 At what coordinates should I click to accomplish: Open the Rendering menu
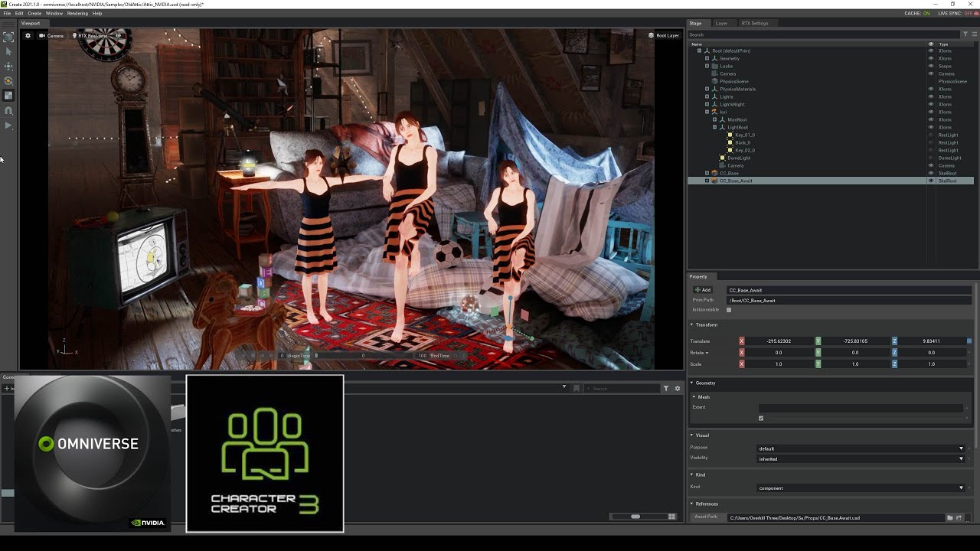(77, 13)
